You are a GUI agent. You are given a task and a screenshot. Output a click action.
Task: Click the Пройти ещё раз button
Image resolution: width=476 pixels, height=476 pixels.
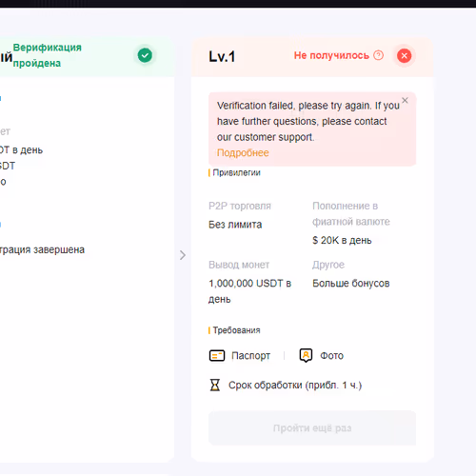coord(312,428)
